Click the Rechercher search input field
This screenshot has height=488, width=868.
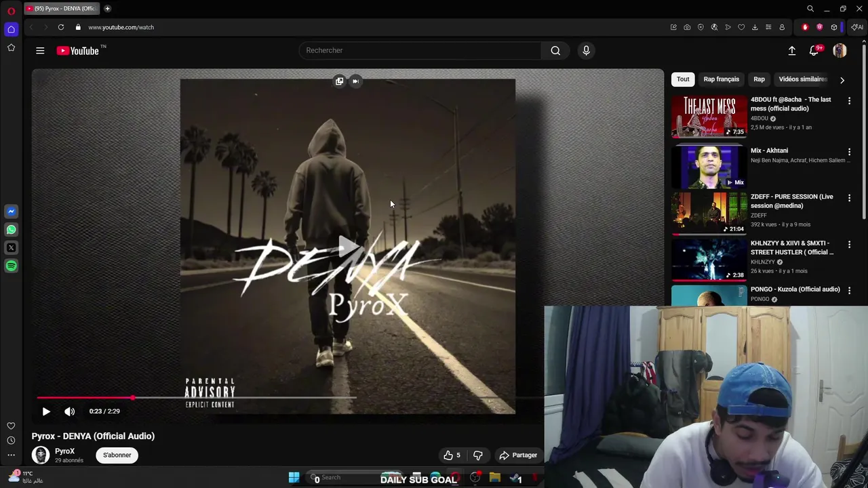[x=420, y=50]
